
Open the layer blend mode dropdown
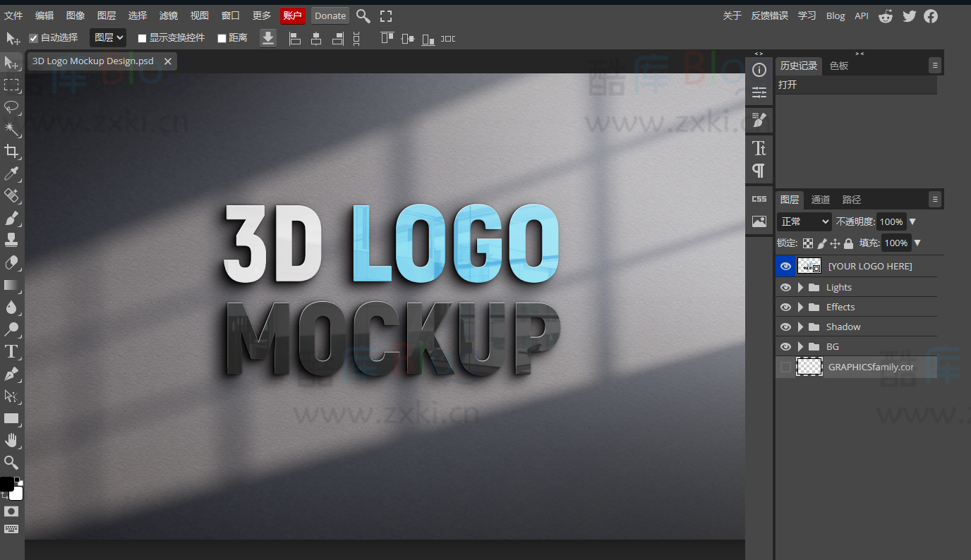[x=803, y=221]
